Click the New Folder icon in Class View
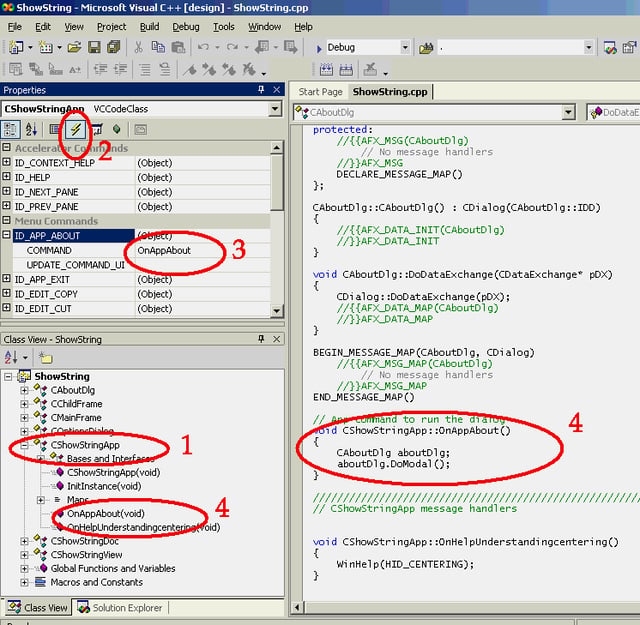640x625 pixels. (x=45, y=358)
